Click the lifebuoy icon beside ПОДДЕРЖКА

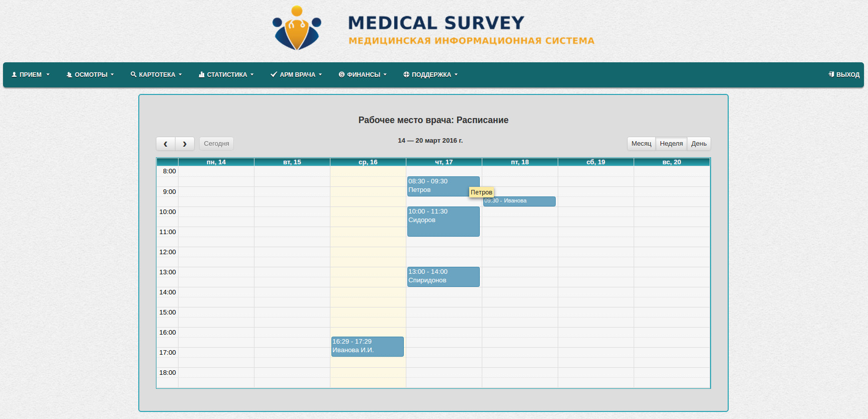click(406, 74)
